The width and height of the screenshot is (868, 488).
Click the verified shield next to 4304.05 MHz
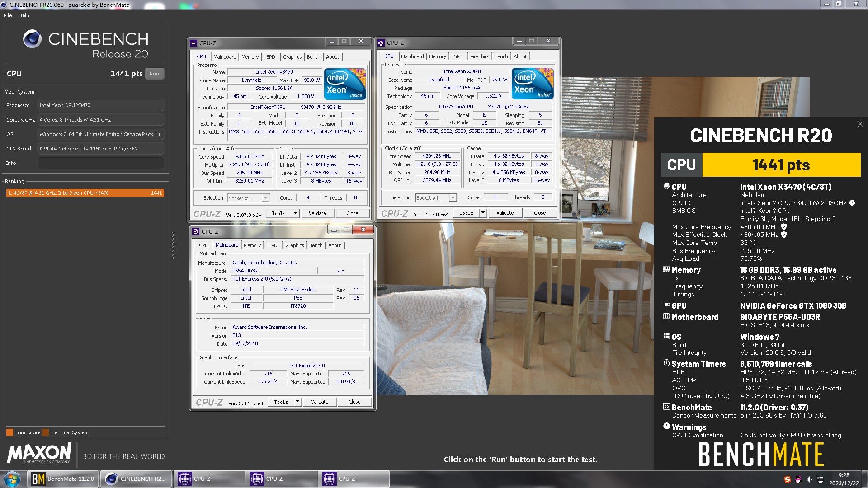(x=784, y=235)
